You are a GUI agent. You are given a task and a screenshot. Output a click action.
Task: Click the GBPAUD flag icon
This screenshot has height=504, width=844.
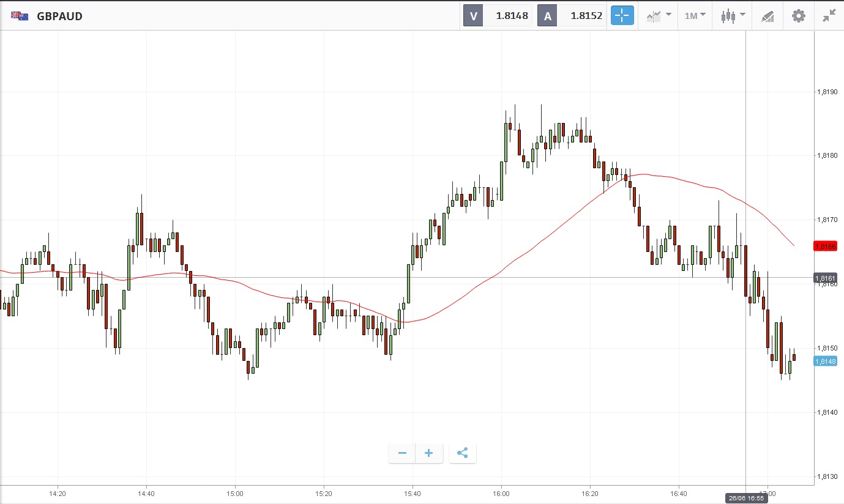[x=19, y=16]
